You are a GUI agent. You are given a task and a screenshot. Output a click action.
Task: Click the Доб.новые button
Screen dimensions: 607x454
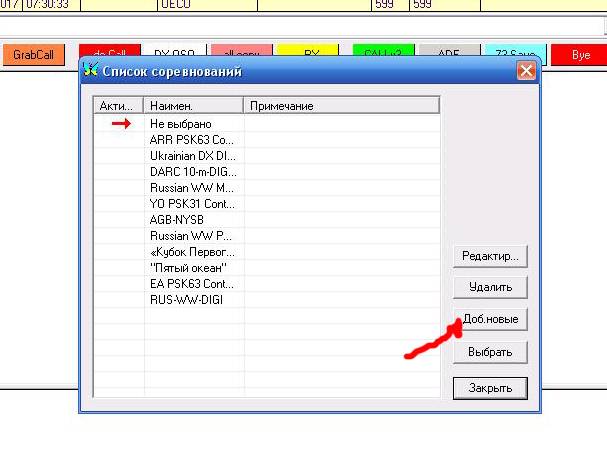(x=490, y=319)
